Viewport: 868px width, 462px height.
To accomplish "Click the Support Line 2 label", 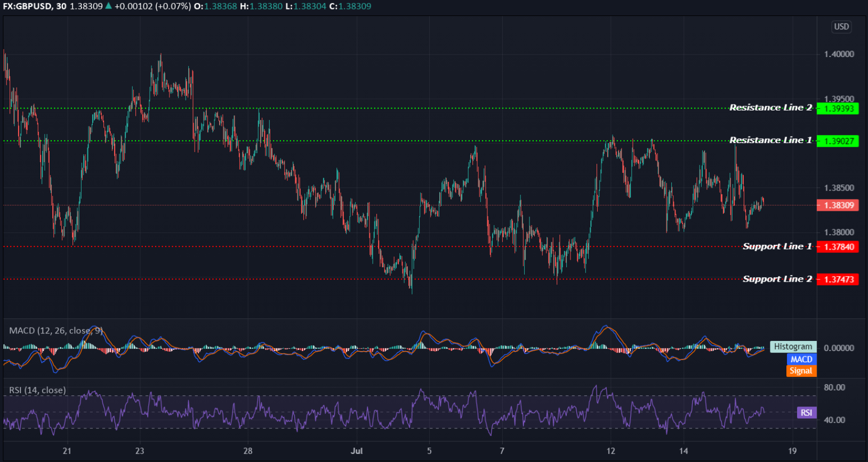I will [777, 279].
